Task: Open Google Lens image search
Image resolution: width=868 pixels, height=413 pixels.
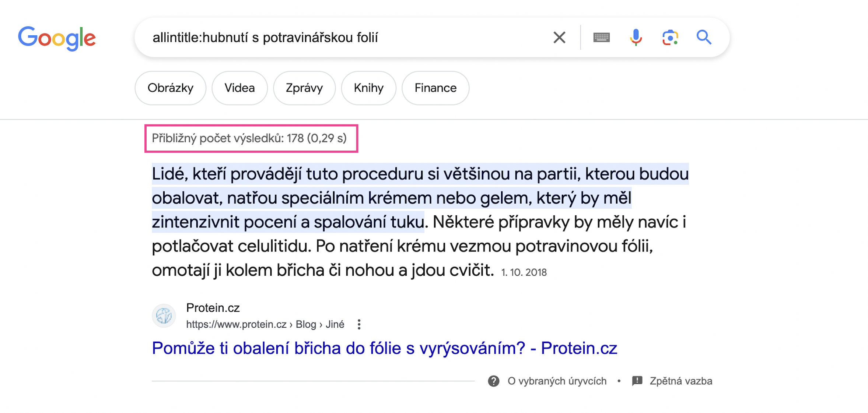Action: pyautogui.click(x=670, y=37)
